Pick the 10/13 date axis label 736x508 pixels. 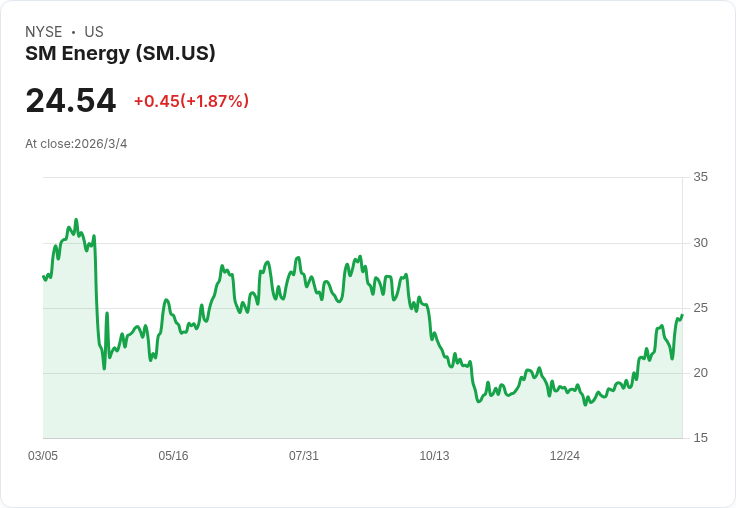pos(434,456)
